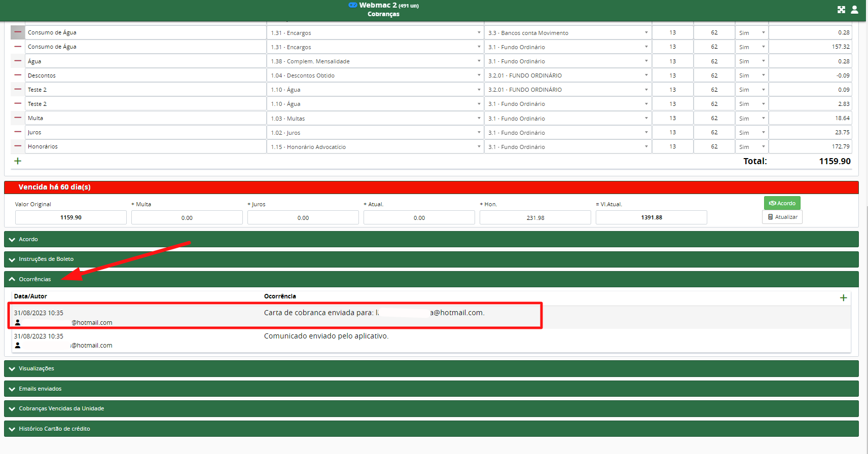
Task: Remove the Multa row with minus icon
Action: click(18, 118)
